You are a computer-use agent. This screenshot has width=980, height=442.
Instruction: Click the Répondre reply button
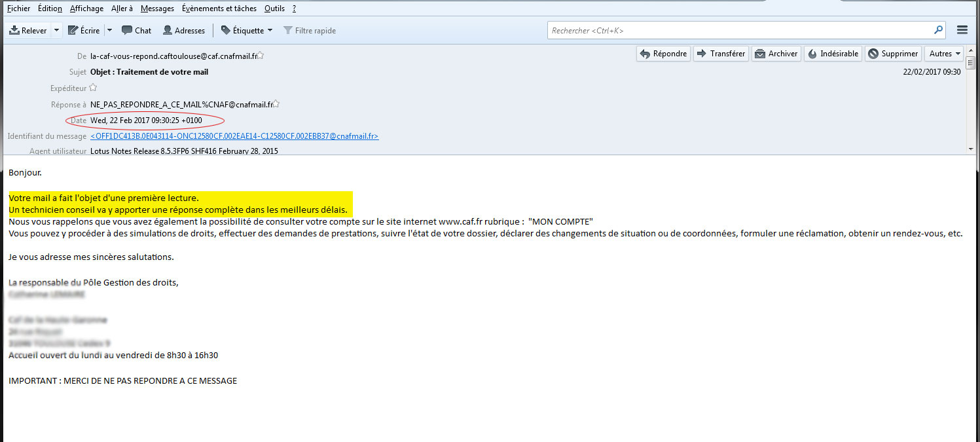coord(663,54)
